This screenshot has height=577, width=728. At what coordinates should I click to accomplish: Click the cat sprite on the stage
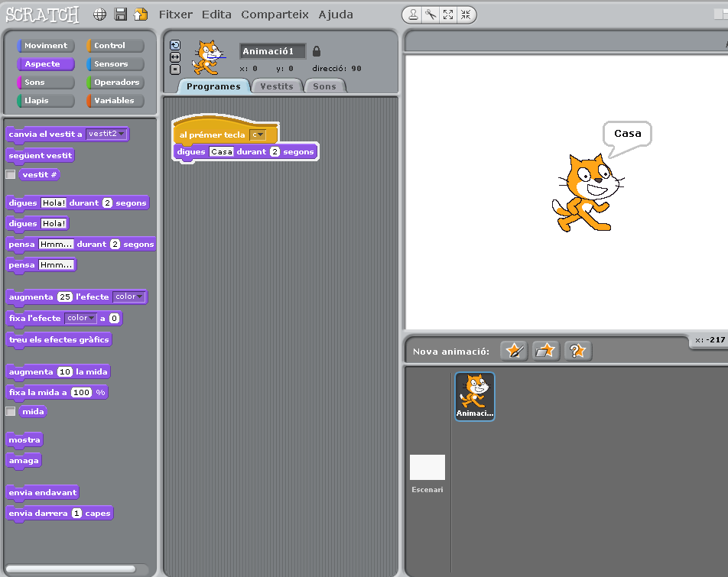click(x=587, y=193)
